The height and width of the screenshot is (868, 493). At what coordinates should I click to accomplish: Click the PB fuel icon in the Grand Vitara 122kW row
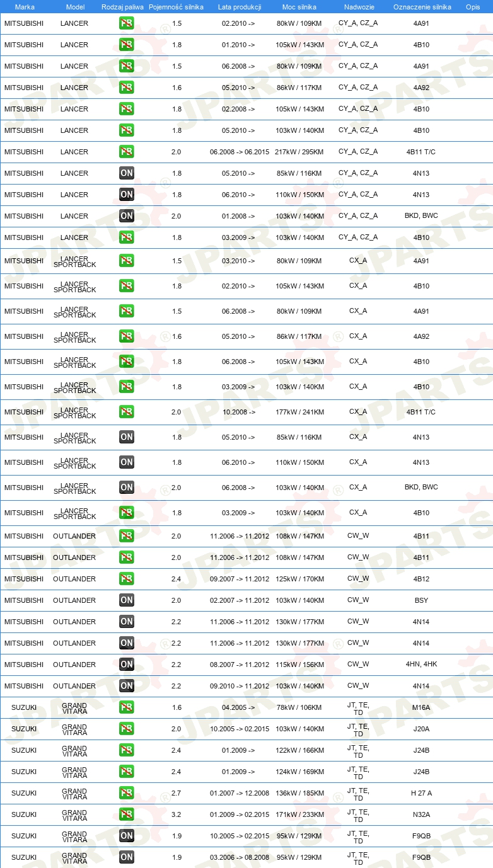pos(126,750)
